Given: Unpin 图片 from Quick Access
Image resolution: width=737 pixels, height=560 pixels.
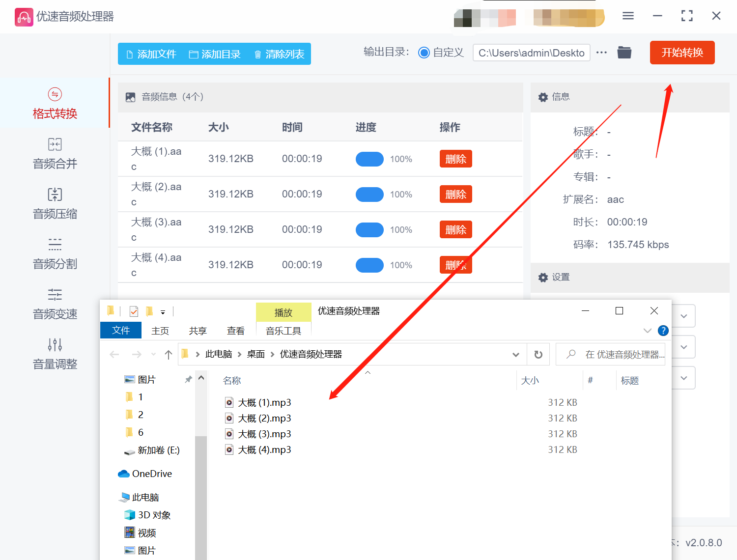Looking at the screenshot, I should tap(188, 379).
